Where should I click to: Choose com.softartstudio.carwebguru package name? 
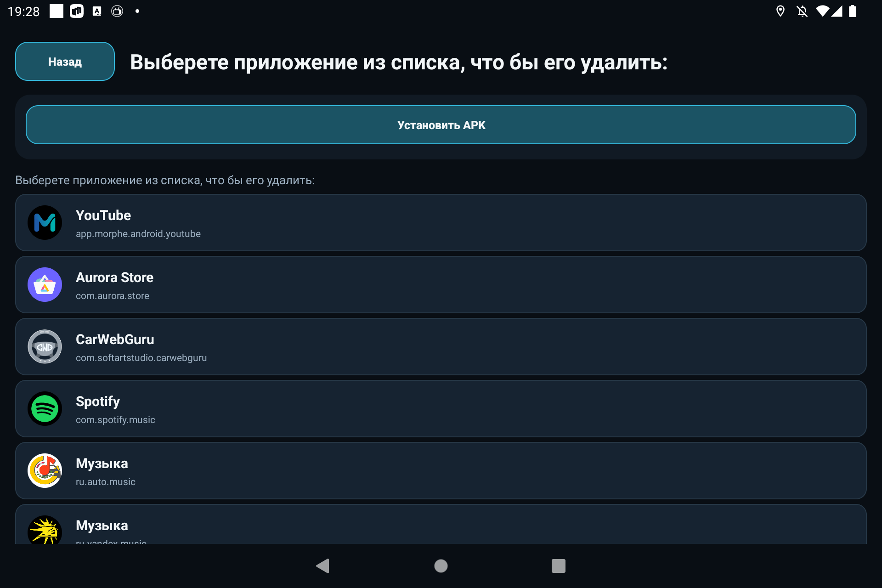141,358
